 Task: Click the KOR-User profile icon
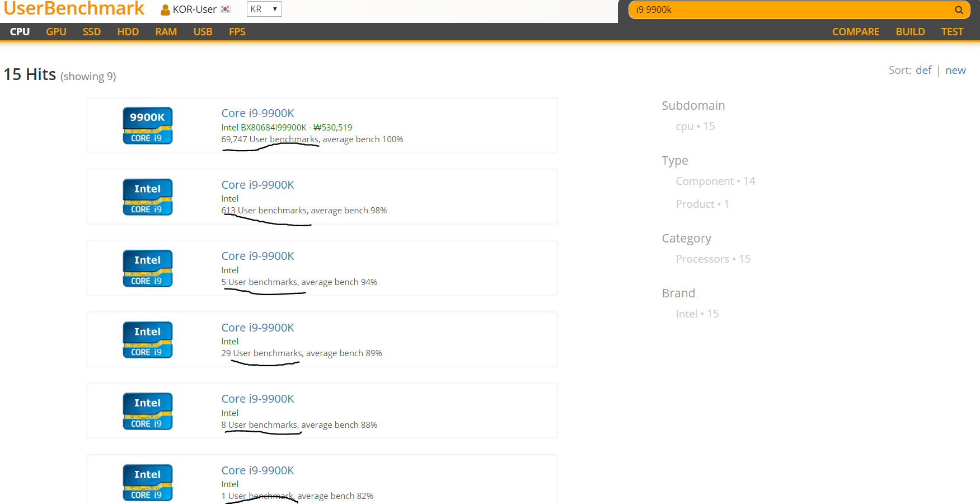pos(165,10)
